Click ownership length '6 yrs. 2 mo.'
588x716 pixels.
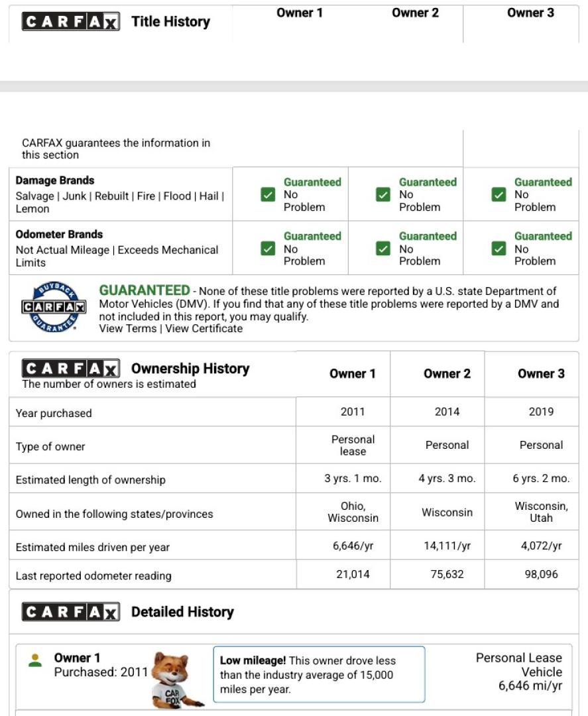click(541, 478)
